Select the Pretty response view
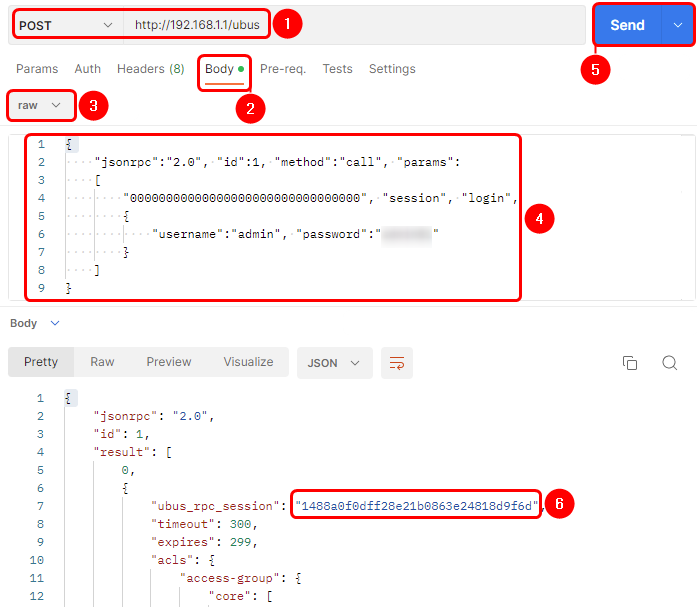This screenshot has height=613, width=697. click(x=41, y=362)
